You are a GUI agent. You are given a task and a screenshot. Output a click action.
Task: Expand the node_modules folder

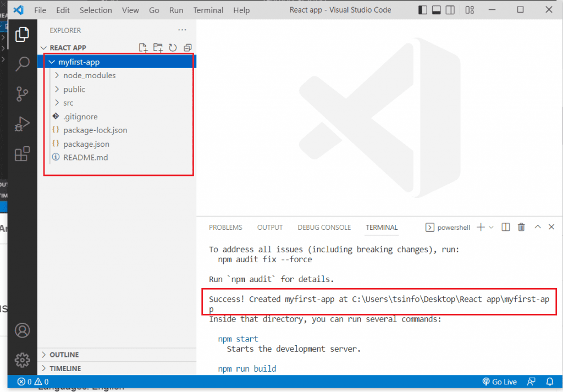click(117, 75)
